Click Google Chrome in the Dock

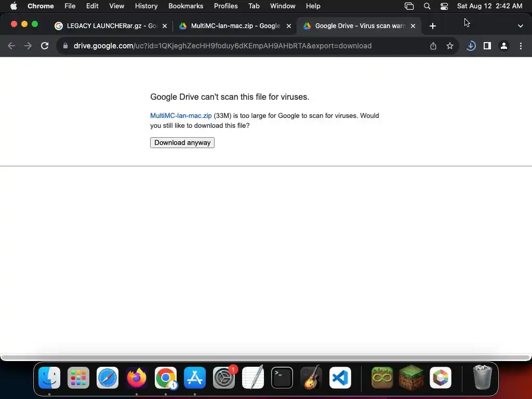click(x=166, y=378)
